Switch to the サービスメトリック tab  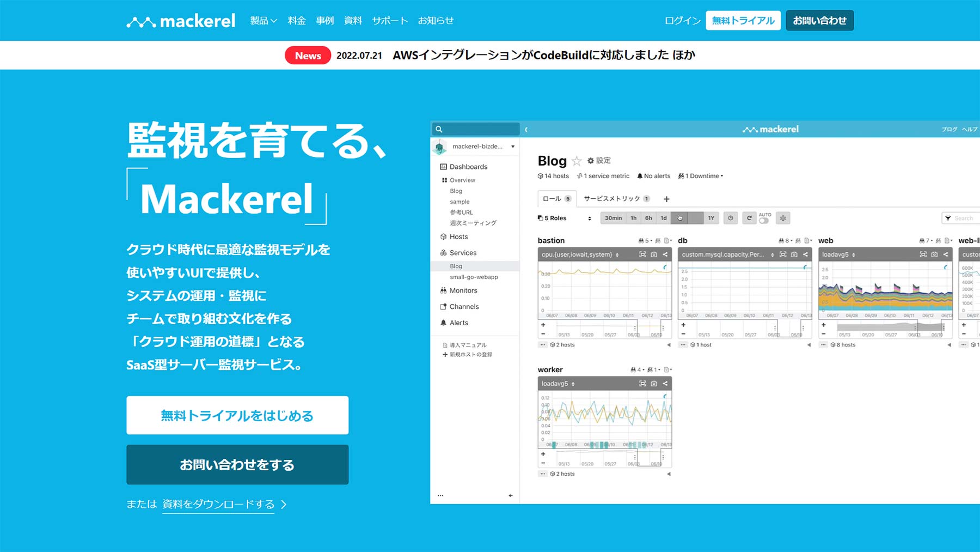point(617,199)
